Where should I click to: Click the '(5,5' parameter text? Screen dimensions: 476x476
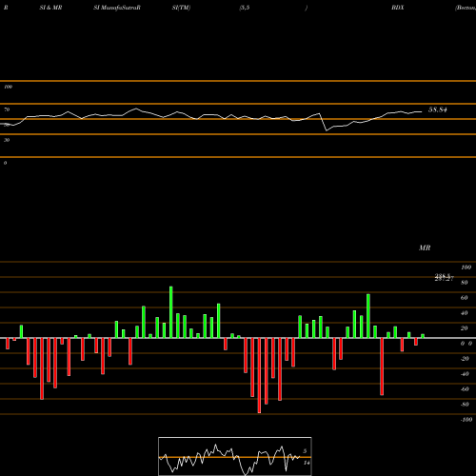coord(245,8)
